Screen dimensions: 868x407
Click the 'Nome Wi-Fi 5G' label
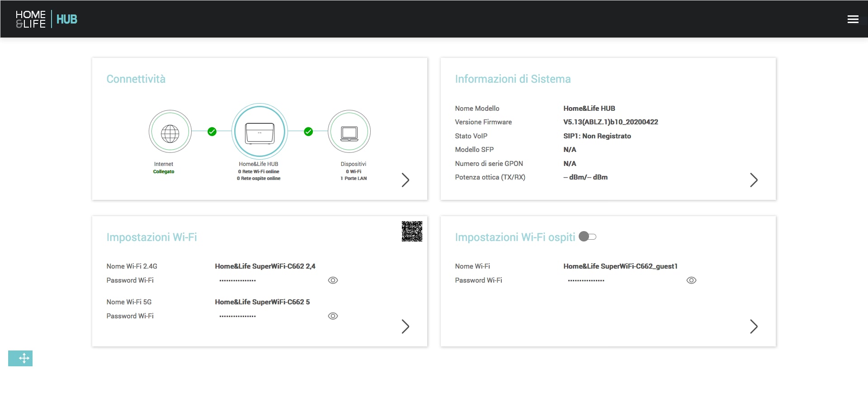[x=129, y=302]
